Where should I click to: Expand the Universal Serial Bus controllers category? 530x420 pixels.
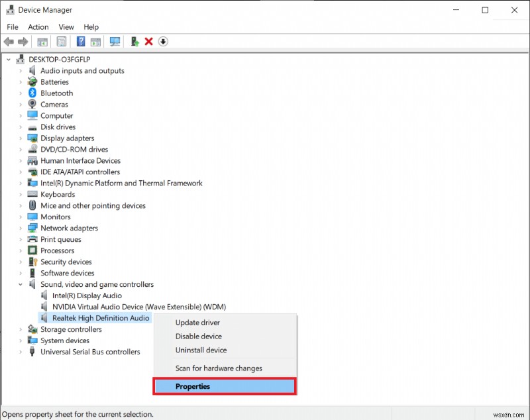tap(21, 352)
